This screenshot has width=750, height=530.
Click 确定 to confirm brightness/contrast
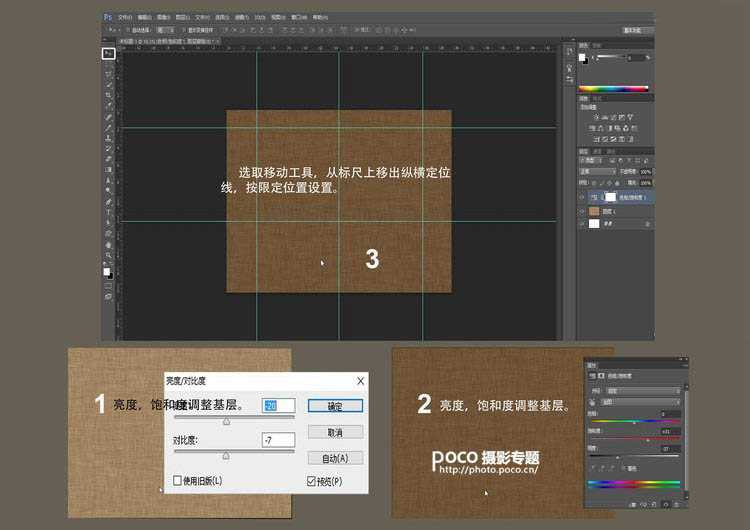[336, 406]
